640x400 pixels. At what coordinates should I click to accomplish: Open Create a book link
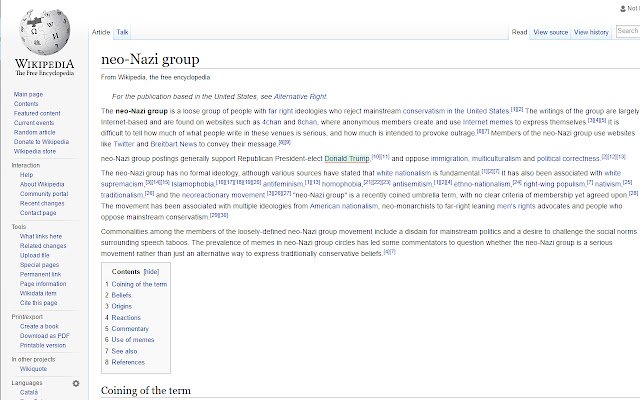point(39,326)
